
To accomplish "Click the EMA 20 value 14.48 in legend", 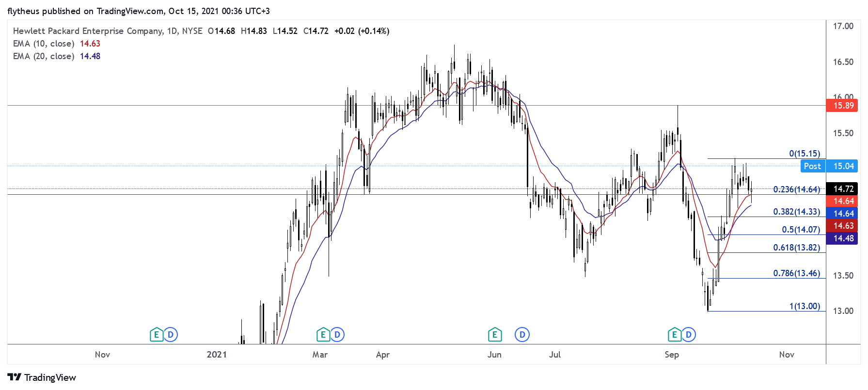I will click(x=90, y=56).
